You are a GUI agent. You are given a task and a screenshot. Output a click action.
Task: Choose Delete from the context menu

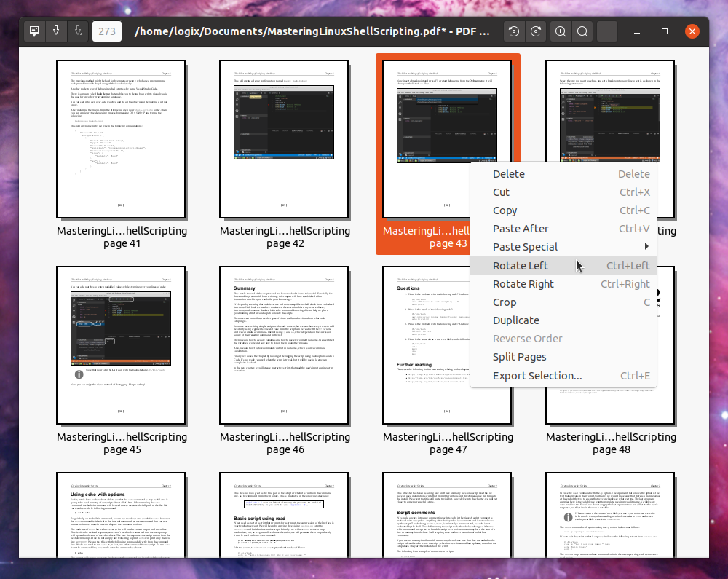(x=509, y=173)
